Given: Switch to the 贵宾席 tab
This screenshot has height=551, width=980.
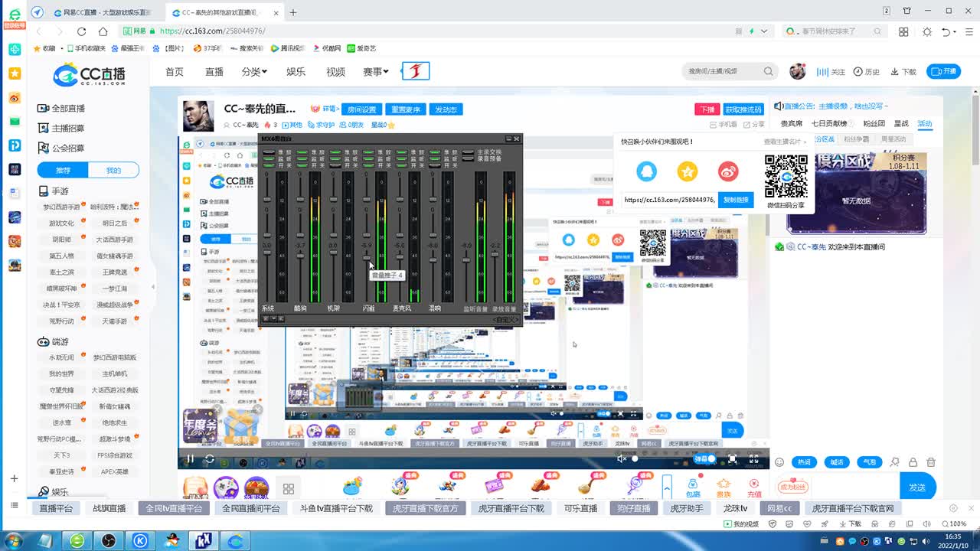Looking at the screenshot, I should 791,123.
